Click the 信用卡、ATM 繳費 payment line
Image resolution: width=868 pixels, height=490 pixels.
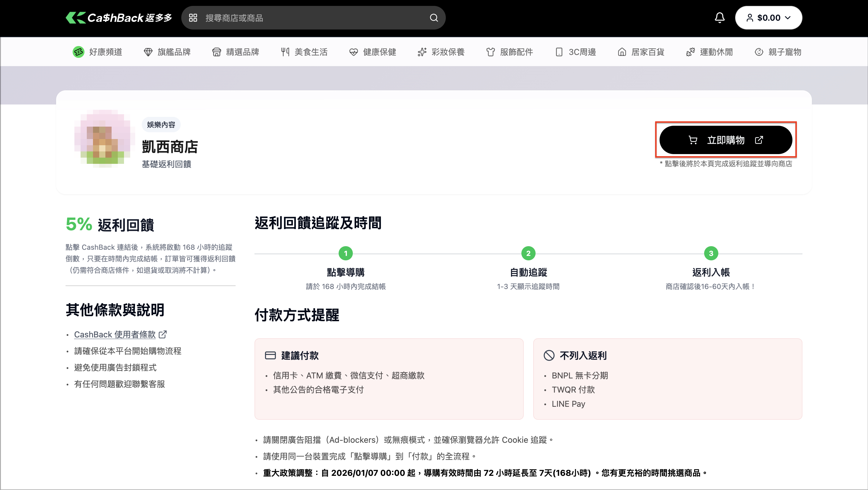(348, 375)
